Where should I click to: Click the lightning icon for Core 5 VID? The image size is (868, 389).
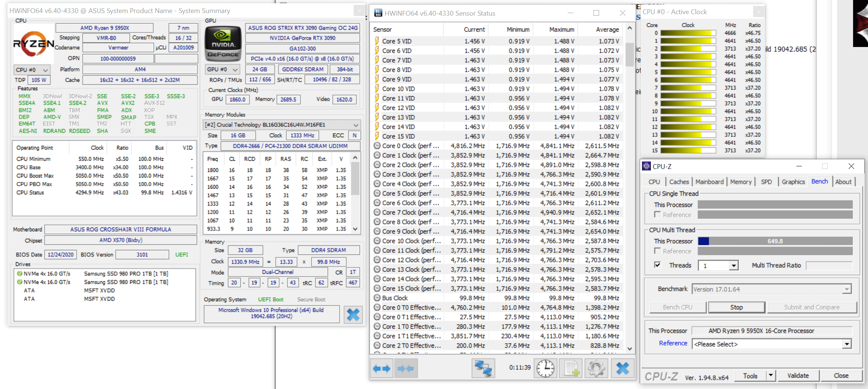point(377,41)
